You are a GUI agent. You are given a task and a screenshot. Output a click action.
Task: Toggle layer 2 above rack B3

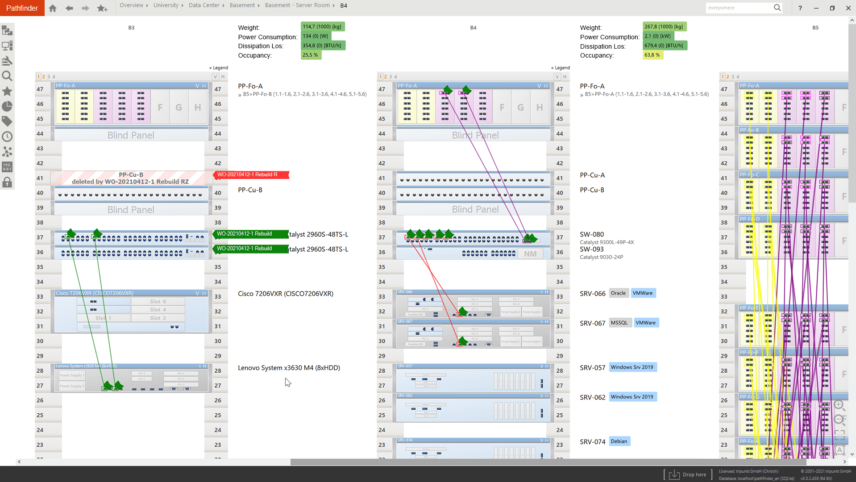click(x=44, y=77)
